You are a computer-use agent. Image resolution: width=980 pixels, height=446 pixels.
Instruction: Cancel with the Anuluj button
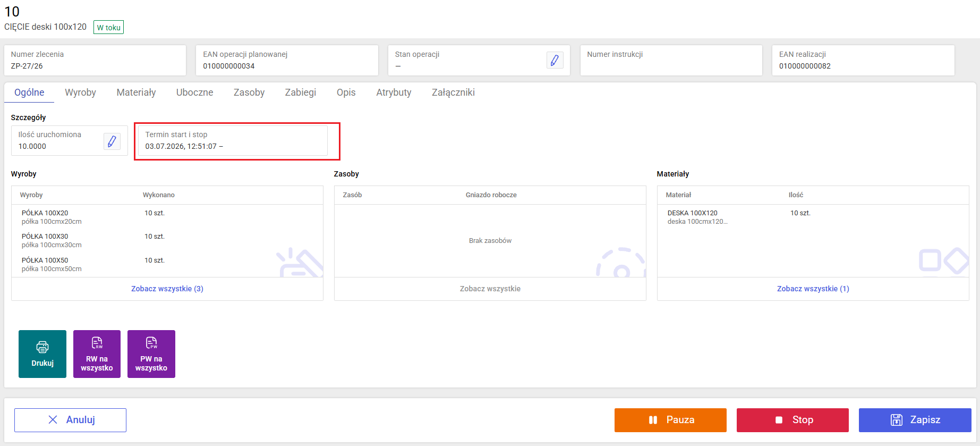pos(70,420)
